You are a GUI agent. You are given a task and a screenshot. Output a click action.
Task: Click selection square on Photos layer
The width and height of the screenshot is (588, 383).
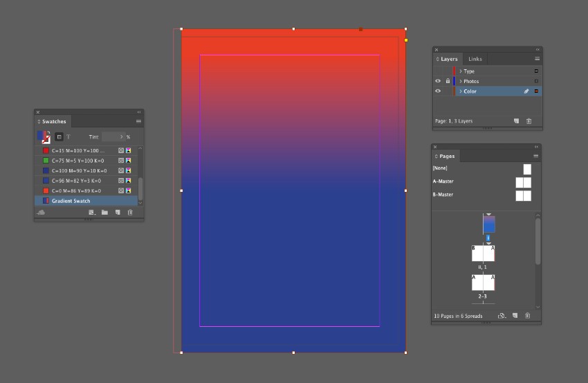click(536, 81)
